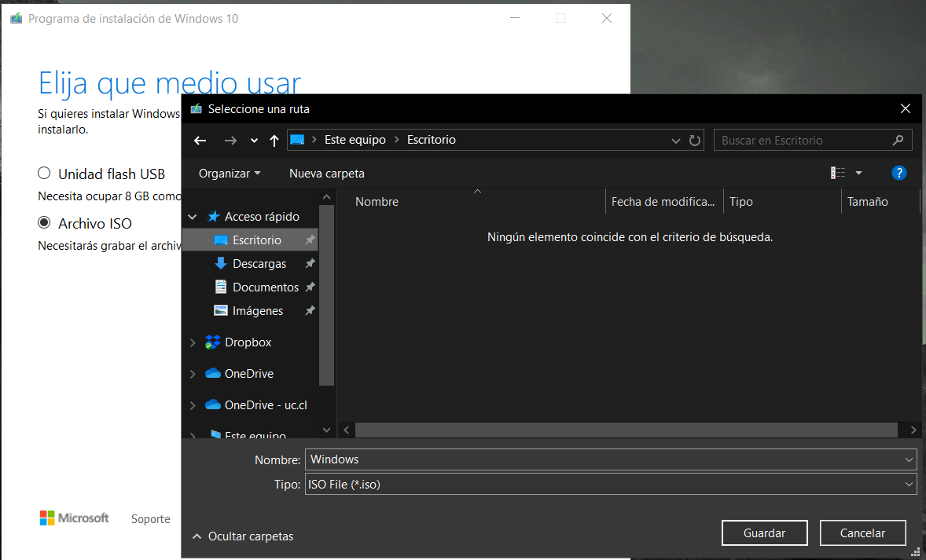Screen dimensions: 926x560
Task: Expand the OneDrive tree node
Action: click(x=192, y=374)
